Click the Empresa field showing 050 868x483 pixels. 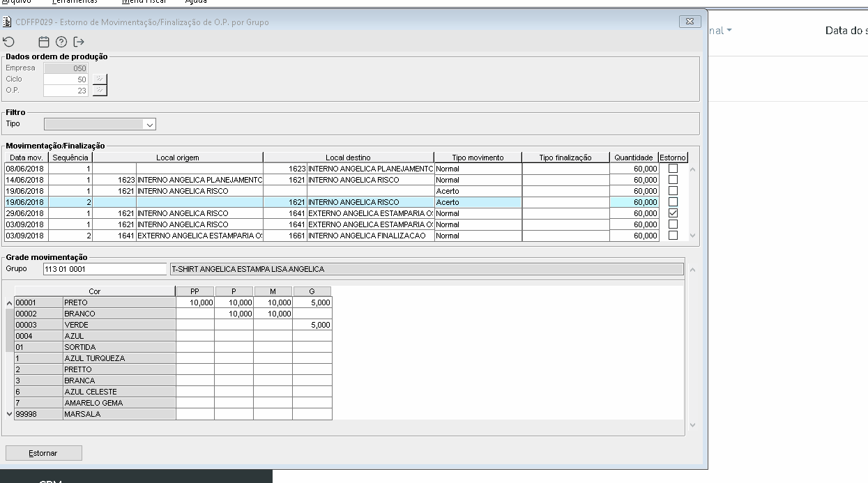tap(66, 68)
